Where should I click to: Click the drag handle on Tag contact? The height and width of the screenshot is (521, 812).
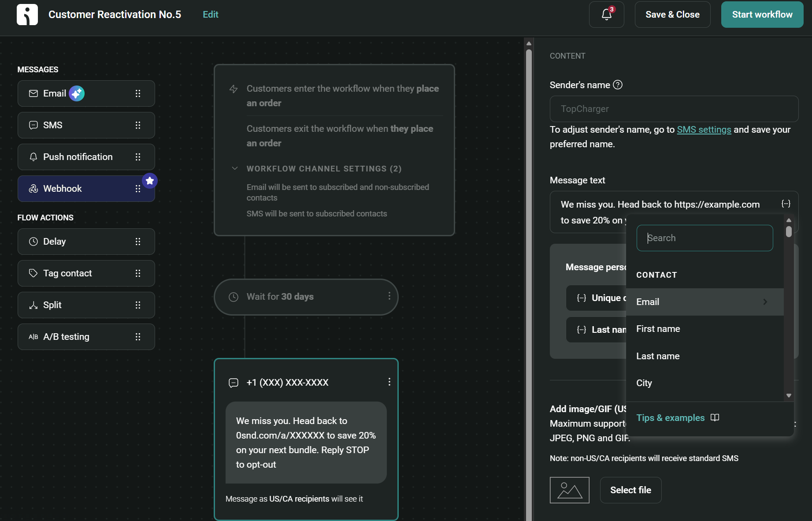tap(138, 273)
